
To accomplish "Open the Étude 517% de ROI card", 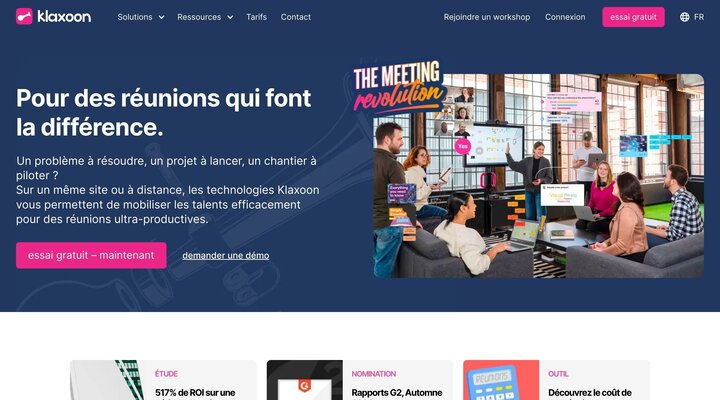I will [x=163, y=380].
